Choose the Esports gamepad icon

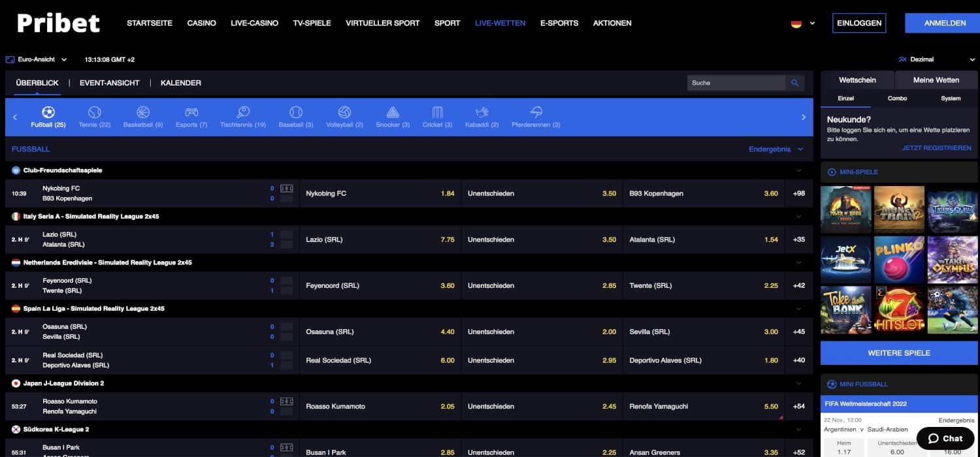191,113
